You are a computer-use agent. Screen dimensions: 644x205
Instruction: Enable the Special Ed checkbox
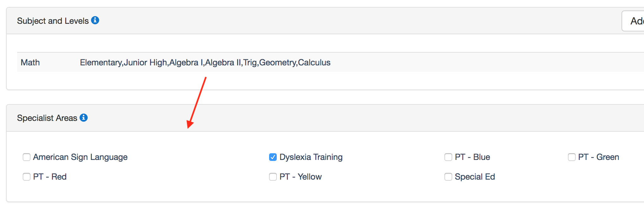(448, 177)
